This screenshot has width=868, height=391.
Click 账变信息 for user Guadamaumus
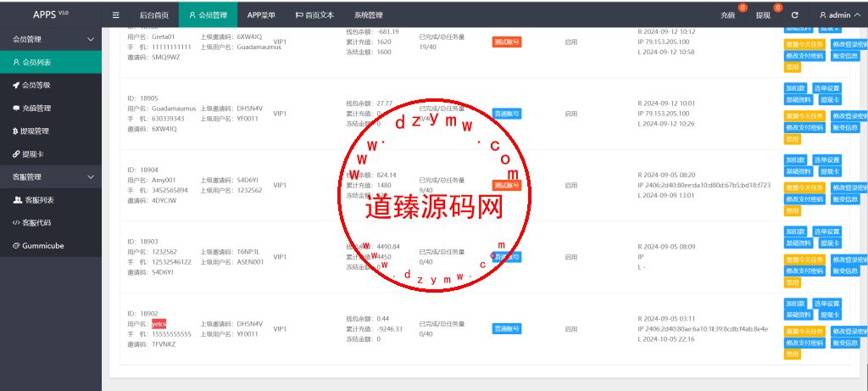(845, 127)
